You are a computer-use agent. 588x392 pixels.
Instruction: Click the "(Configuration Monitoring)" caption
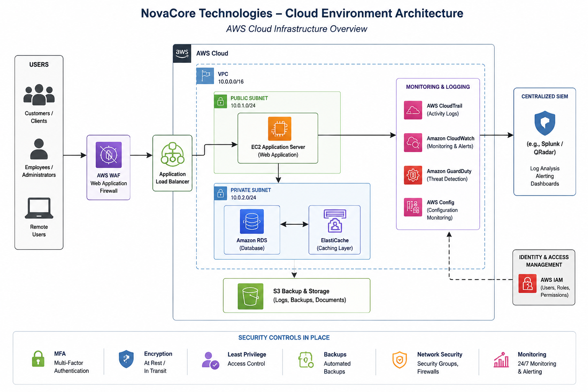point(442,214)
